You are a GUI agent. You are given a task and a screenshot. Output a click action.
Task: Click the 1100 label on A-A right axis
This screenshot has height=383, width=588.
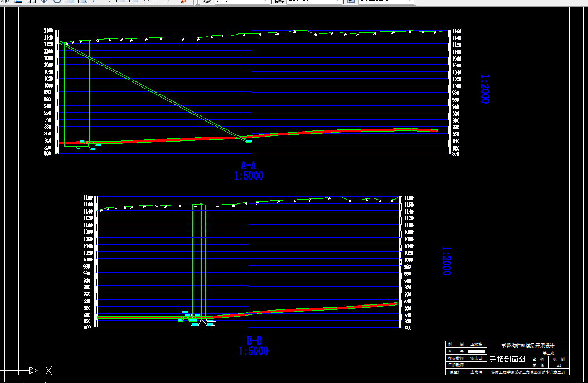[456, 52]
